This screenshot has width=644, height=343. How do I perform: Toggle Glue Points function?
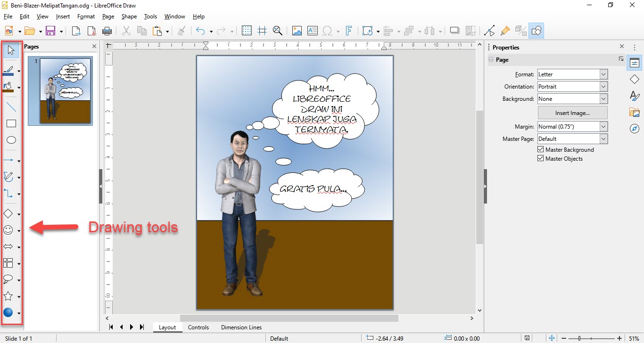coord(505,31)
